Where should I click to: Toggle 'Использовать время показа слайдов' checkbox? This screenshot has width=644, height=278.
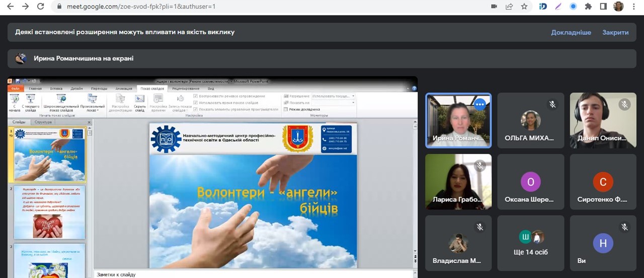pos(196,102)
